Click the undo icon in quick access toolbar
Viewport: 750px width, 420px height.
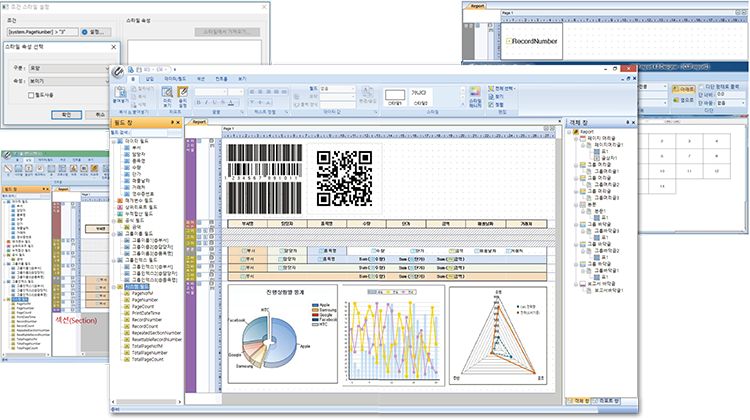[x=147, y=70]
